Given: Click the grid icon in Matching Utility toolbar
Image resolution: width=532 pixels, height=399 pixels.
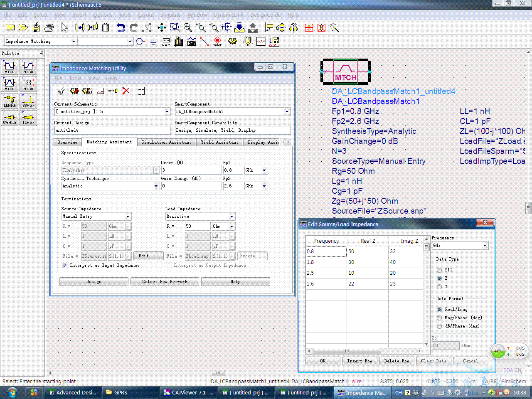Looking at the screenshot, I should pos(141,91).
